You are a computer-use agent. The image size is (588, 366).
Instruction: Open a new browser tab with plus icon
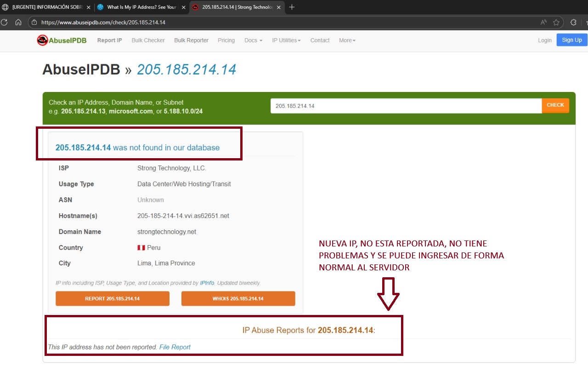pos(292,7)
